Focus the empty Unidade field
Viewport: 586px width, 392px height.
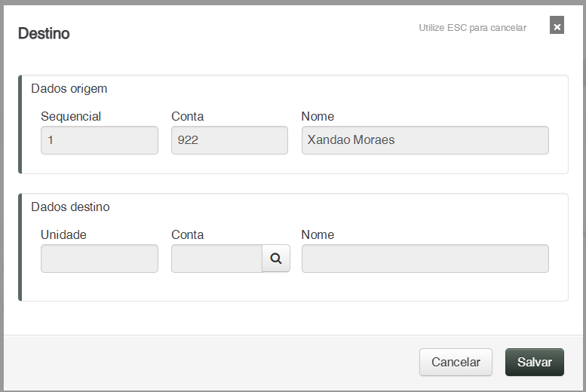point(100,259)
